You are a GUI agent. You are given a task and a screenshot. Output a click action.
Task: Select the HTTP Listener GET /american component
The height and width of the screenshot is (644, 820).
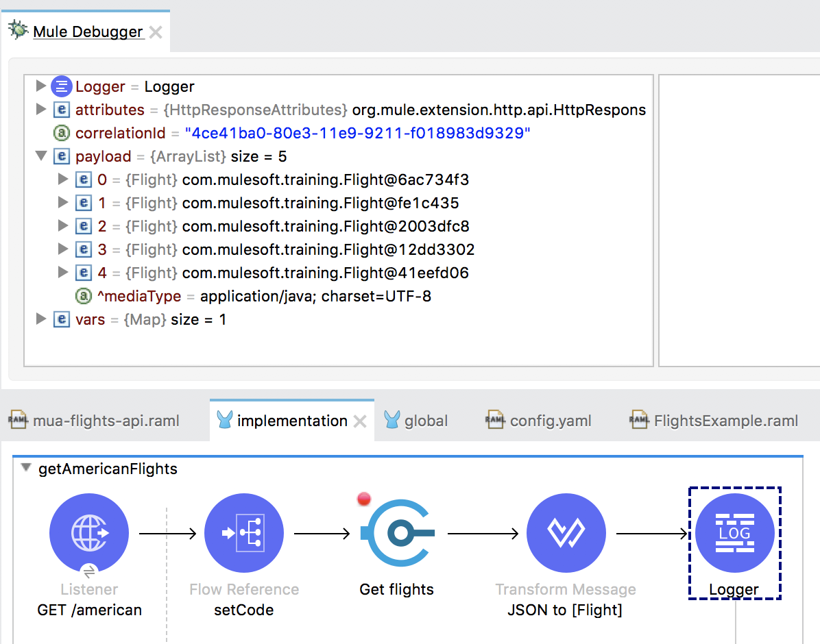(x=89, y=532)
